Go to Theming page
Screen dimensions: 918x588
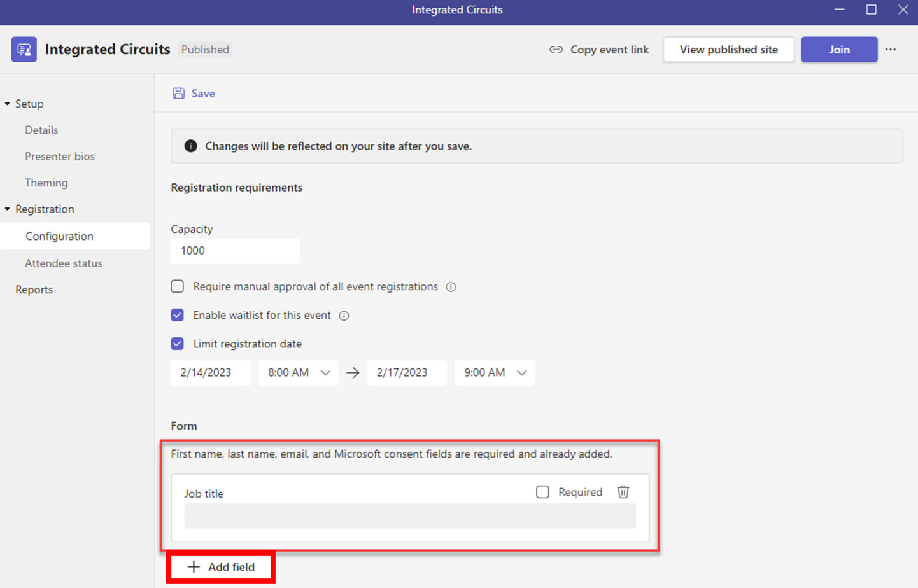(46, 183)
